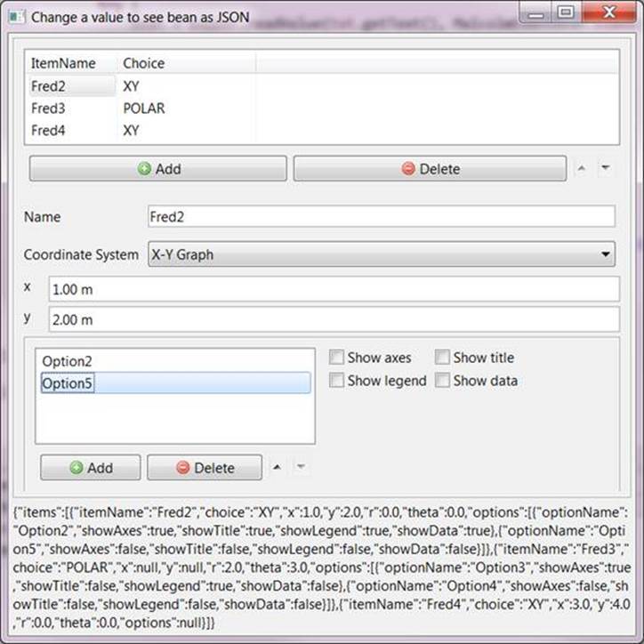Click POLAR choice cell
The width and height of the screenshot is (644, 644).
pyautogui.click(x=144, y=109)
